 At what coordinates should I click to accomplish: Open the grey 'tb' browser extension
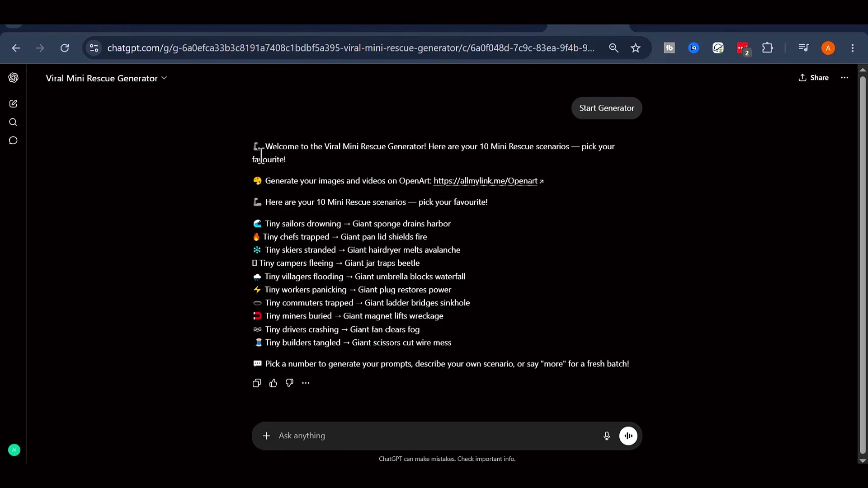tap(669, 48)
